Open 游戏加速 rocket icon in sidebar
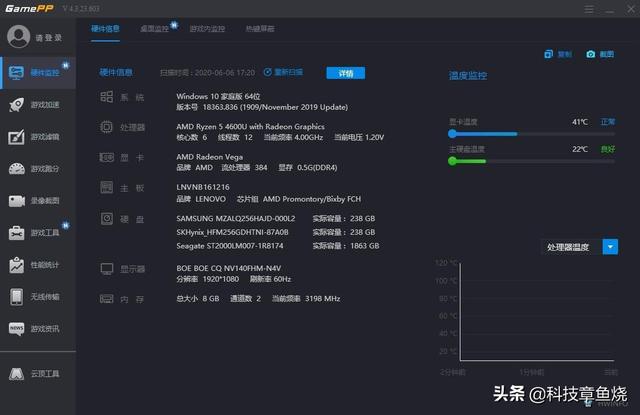 pyautogui.click(x=16, y=105)
